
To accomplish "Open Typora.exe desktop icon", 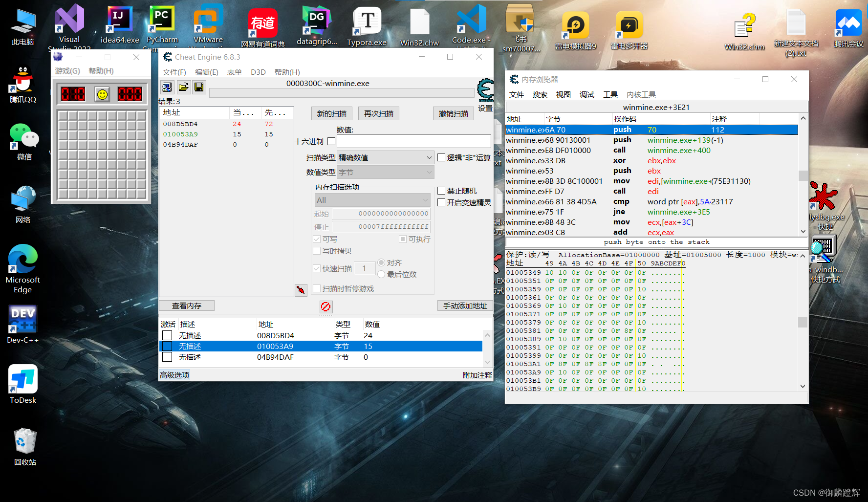I will tap(367, 27).
